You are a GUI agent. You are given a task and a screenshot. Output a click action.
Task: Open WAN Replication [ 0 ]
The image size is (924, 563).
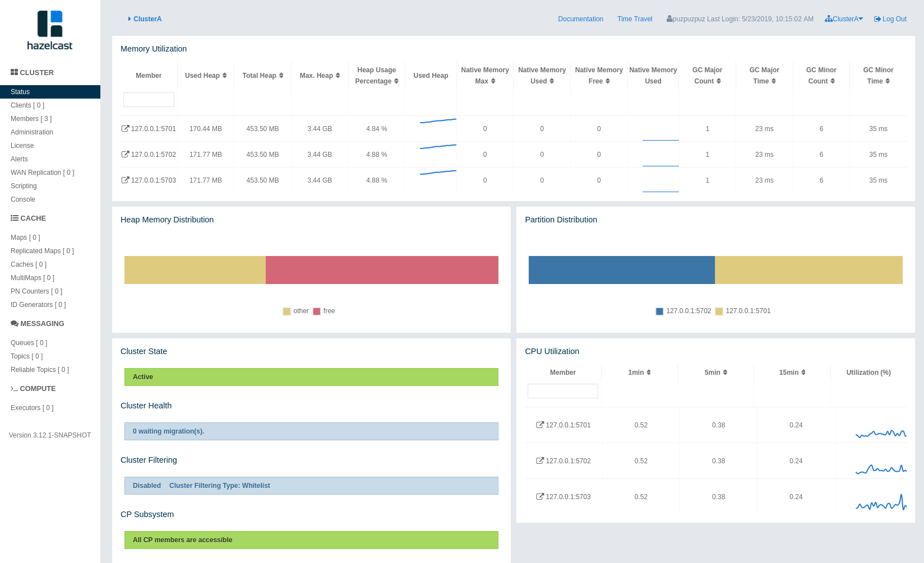click(42, 173)
